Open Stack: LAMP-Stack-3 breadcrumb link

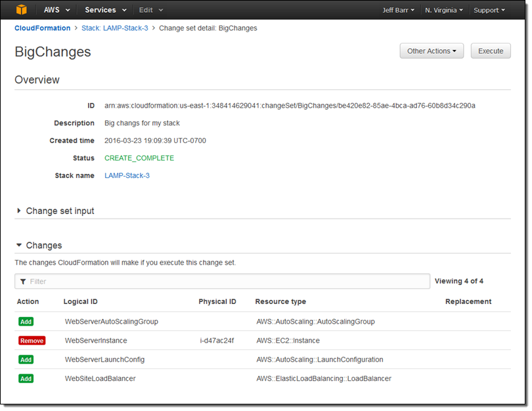(115, 28)
